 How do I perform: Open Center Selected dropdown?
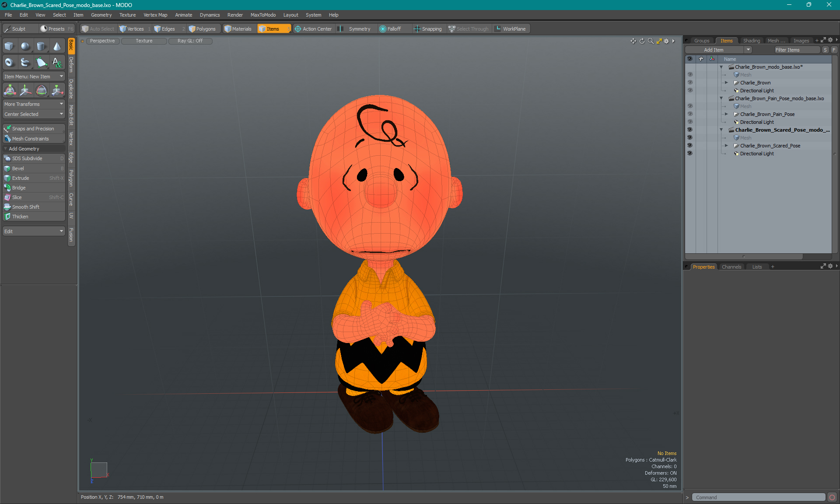click(x=34, y=114)
